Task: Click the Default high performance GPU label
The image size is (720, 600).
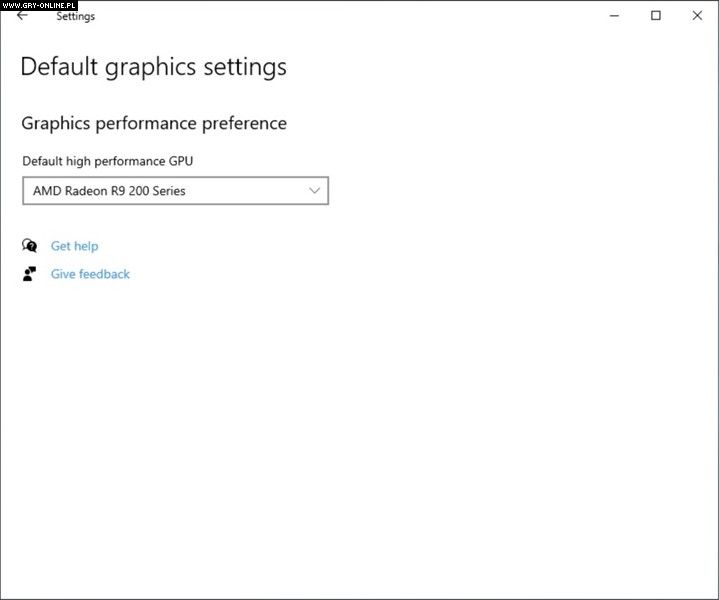Action: (x=108, y=161)
